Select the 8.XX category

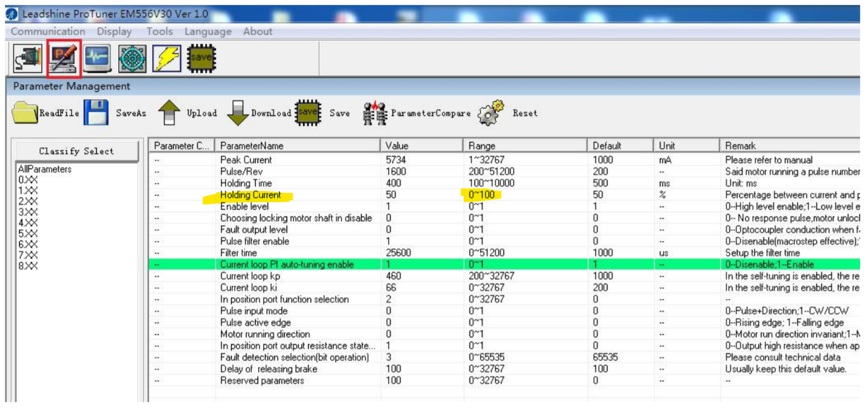[x=28, y=266]
